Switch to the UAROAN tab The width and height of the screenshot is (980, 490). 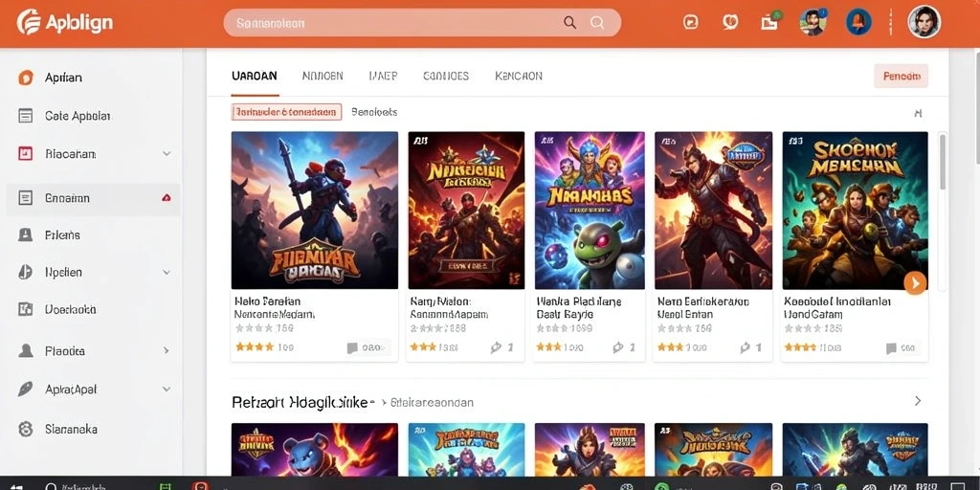point(255,77)
